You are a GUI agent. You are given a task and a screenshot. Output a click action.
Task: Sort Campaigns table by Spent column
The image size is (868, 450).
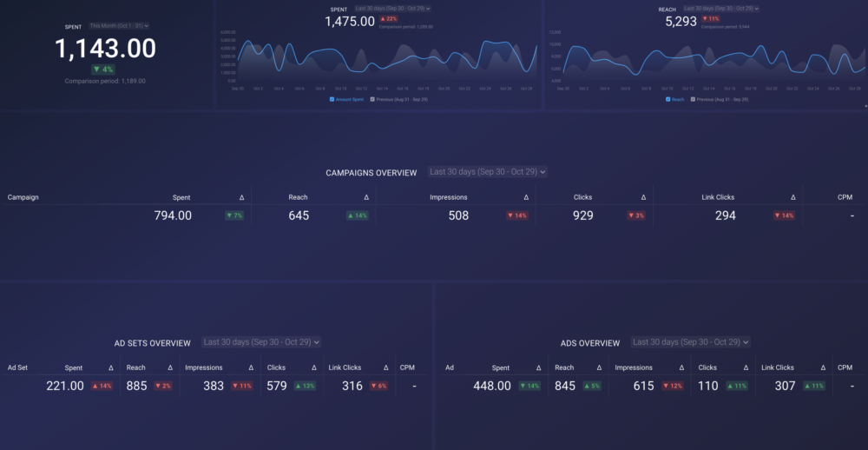181,197
